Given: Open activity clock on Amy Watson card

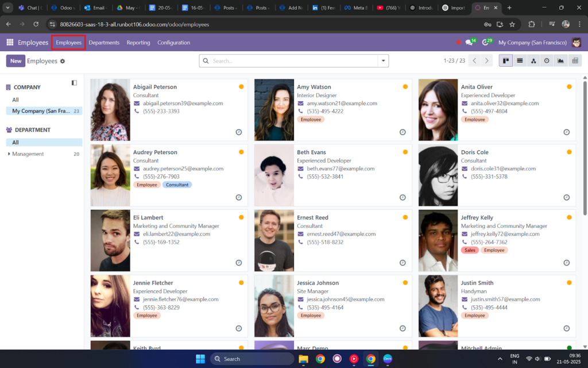Looking at the screenshot, I should pyautogui.click(x=403, y=132).
